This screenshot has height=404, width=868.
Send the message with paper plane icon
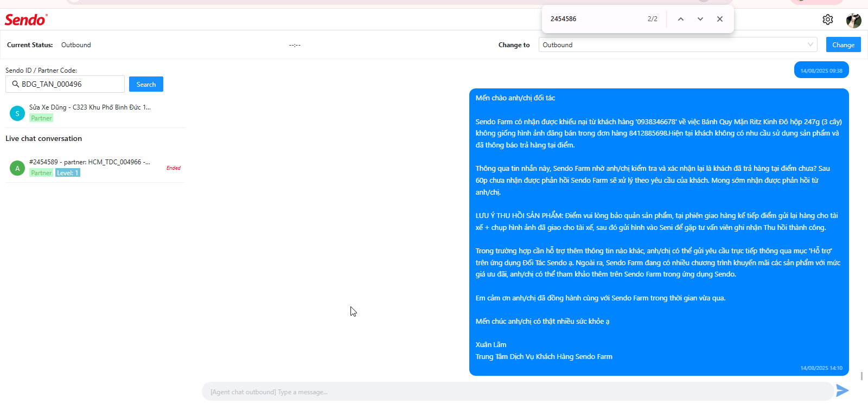[842, 390]
